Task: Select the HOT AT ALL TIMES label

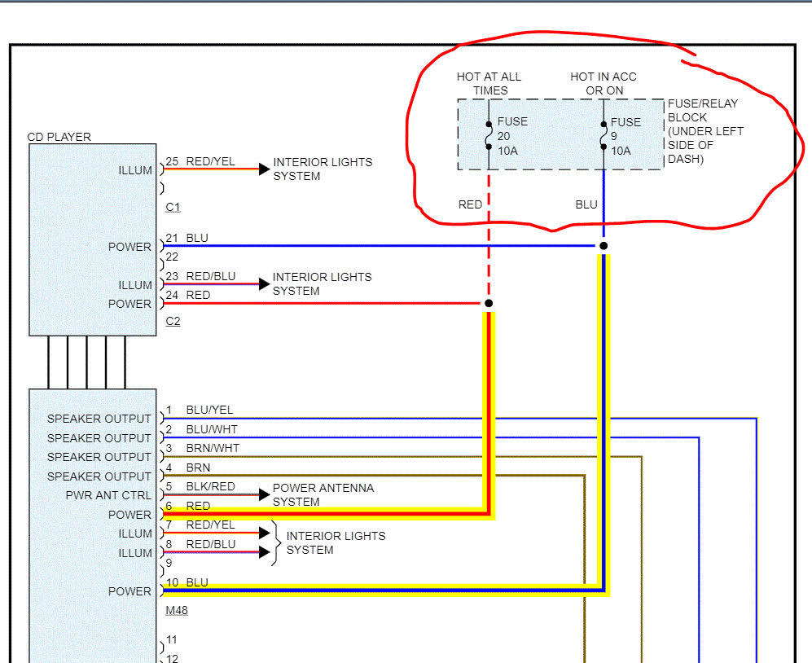Action: click(489, 83)
